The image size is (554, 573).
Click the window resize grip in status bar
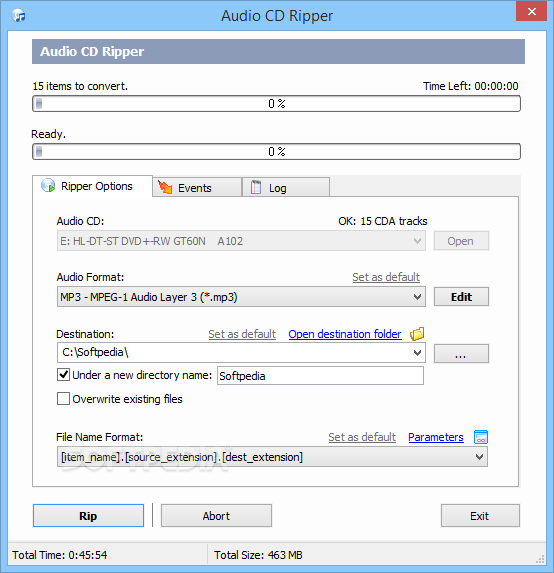point(540,559)
